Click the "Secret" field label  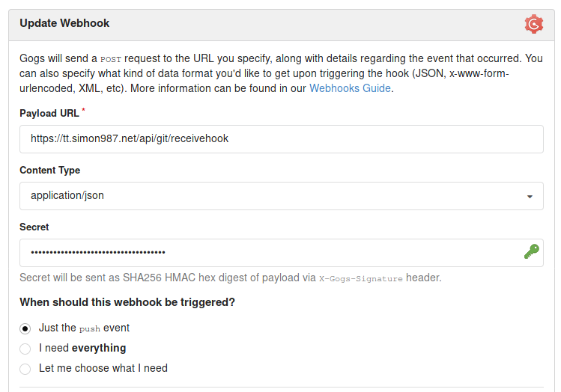point(34,227)
